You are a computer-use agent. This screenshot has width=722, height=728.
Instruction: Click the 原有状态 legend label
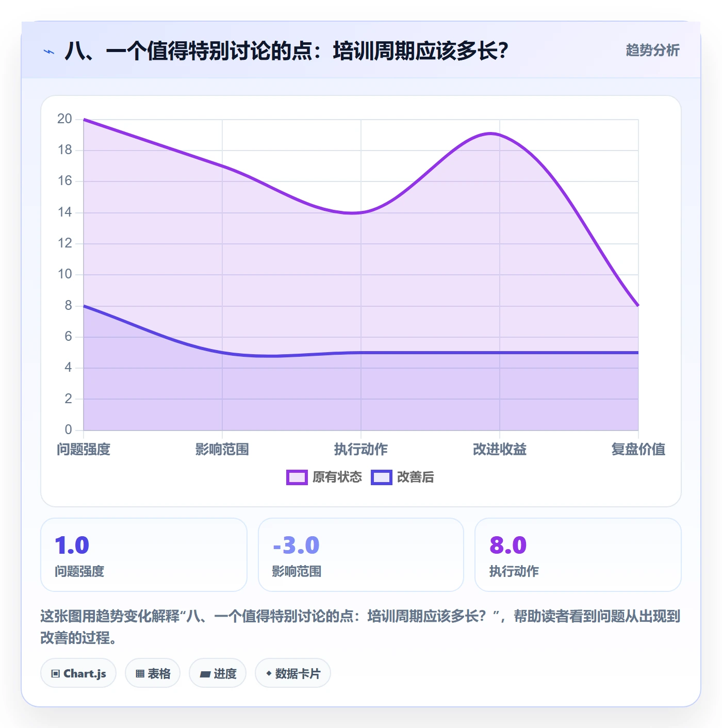(x=337, y=477)
